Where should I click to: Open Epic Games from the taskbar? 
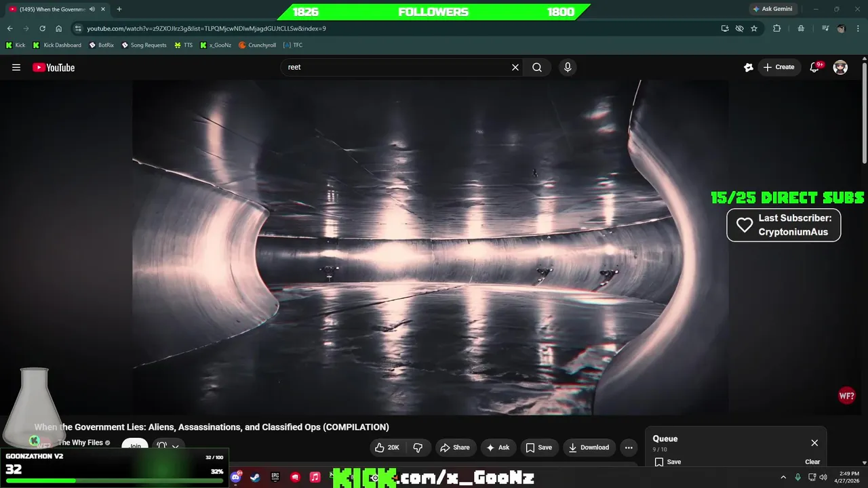275,477
